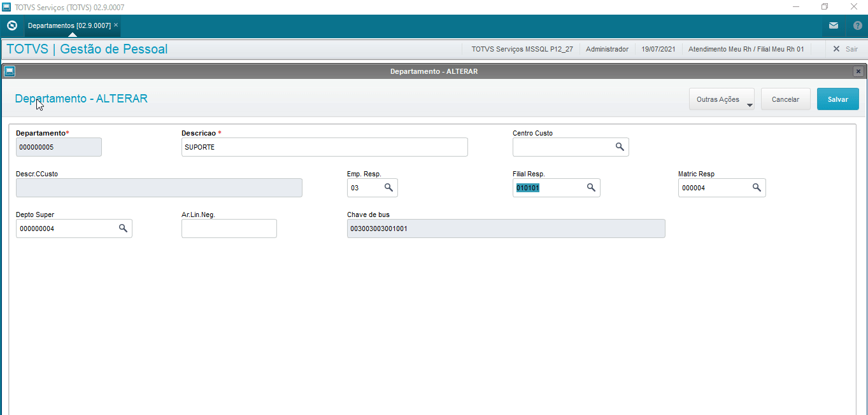Click the Depto Super field with 000000004

pos(74,229)
